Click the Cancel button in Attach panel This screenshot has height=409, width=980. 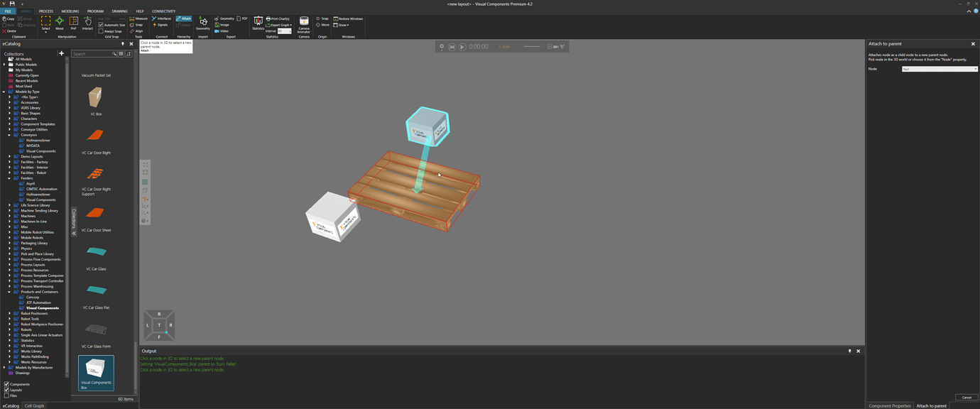966,397
